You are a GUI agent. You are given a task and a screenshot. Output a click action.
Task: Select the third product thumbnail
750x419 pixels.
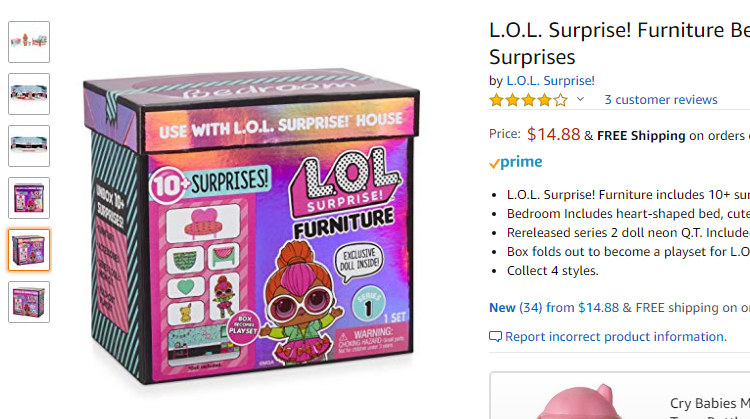tap(29, 146)
